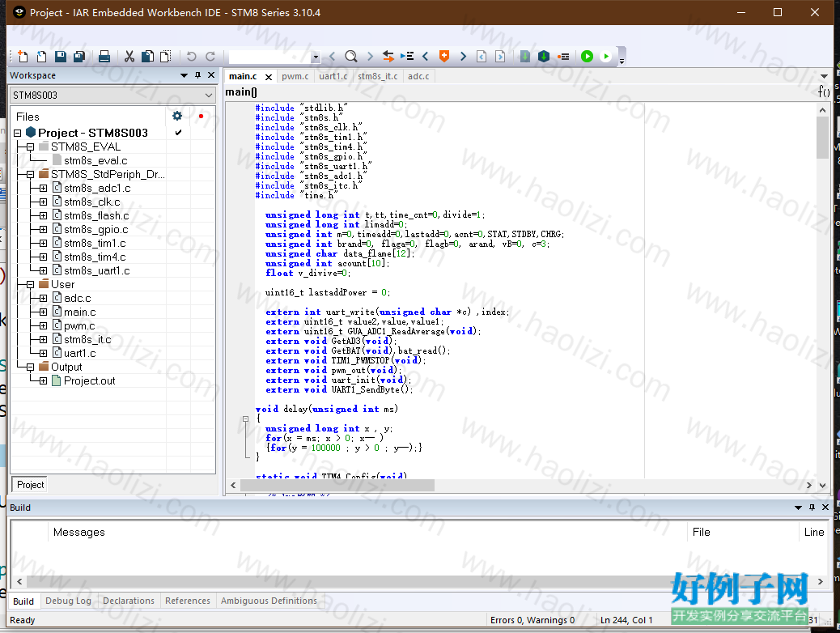Pin the Workspace panel

(197, 75)
